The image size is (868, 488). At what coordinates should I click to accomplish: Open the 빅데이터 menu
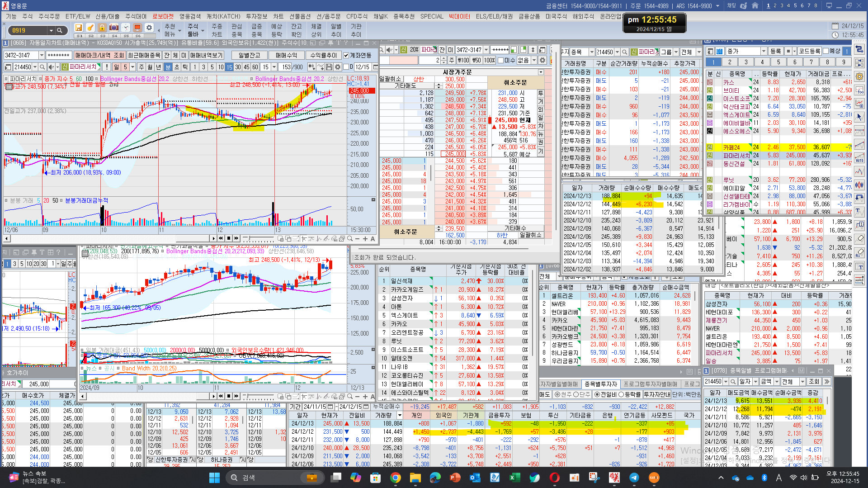tap(459, 16)
